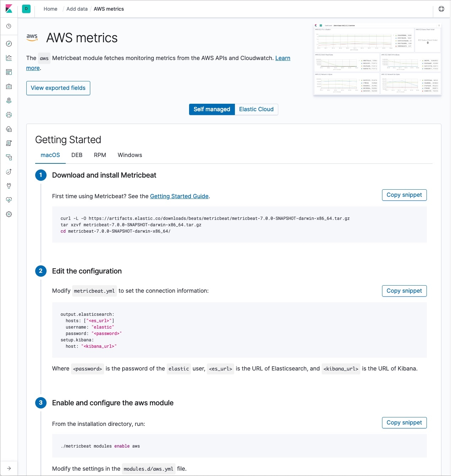Click the 'cd metricbeat-7.0.0-SNAPSHOT-darwin-x86_64/' line
Screen dimensions: 451x476
coord(116,231)
